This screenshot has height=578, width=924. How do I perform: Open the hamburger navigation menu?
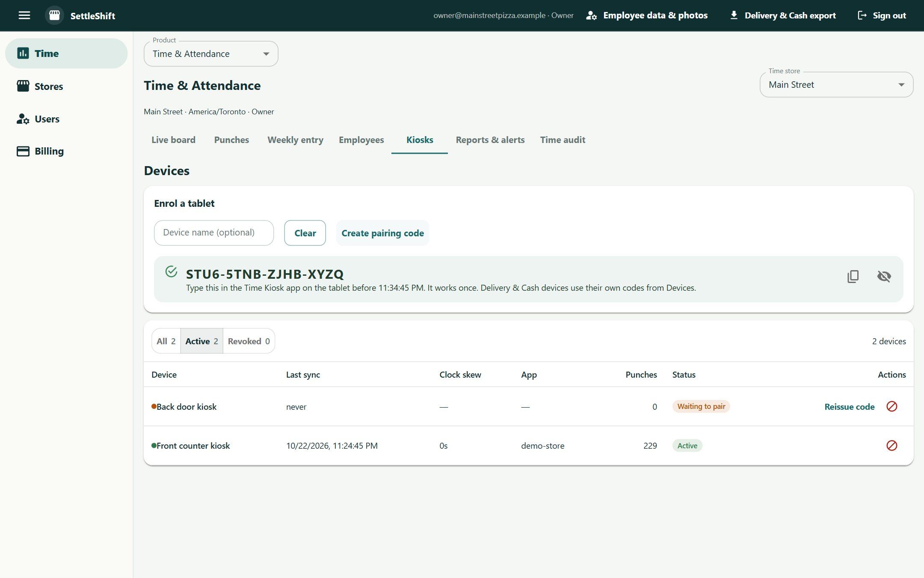[24, 15]
